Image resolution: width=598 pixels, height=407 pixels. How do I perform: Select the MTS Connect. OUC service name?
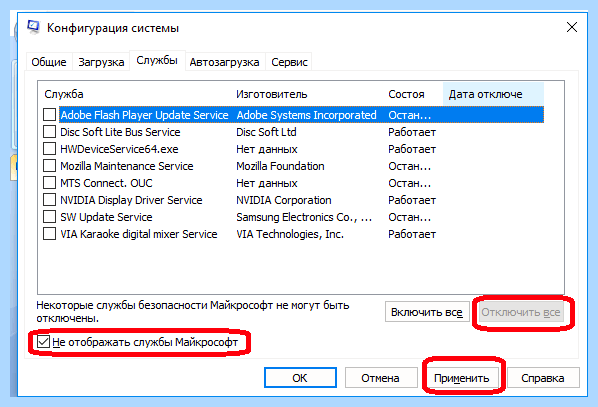[106, 183]
